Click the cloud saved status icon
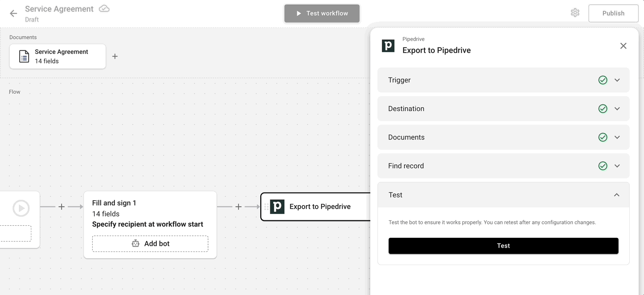The height and width of the screenshot is (295, 644). pos(104,8)
